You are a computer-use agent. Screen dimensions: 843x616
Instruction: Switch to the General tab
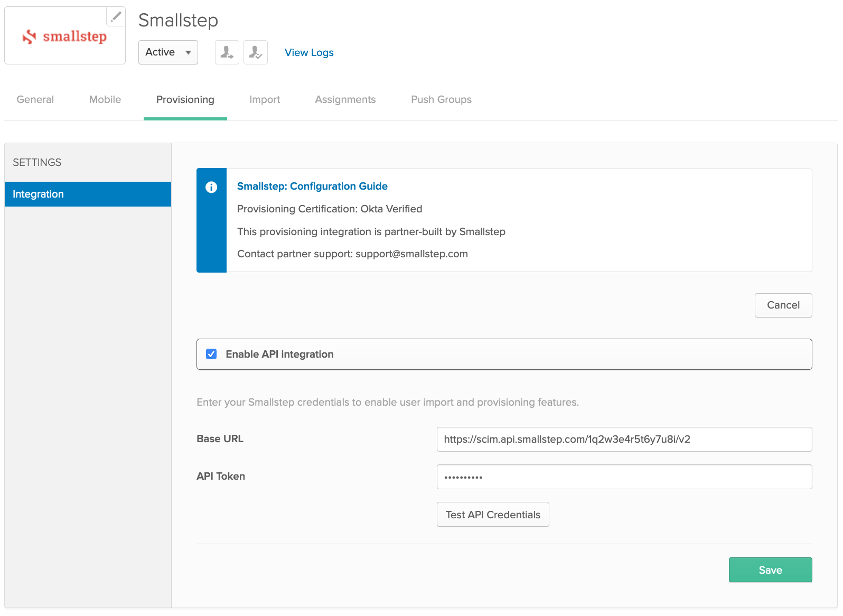point(35,99)
